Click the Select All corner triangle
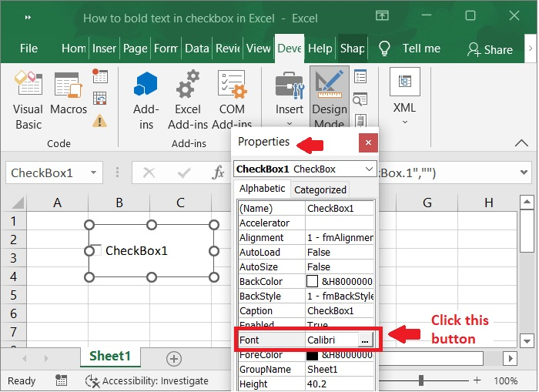Image resolution: width=539 pixels, height=392 pixels. (x=16, y=203)
